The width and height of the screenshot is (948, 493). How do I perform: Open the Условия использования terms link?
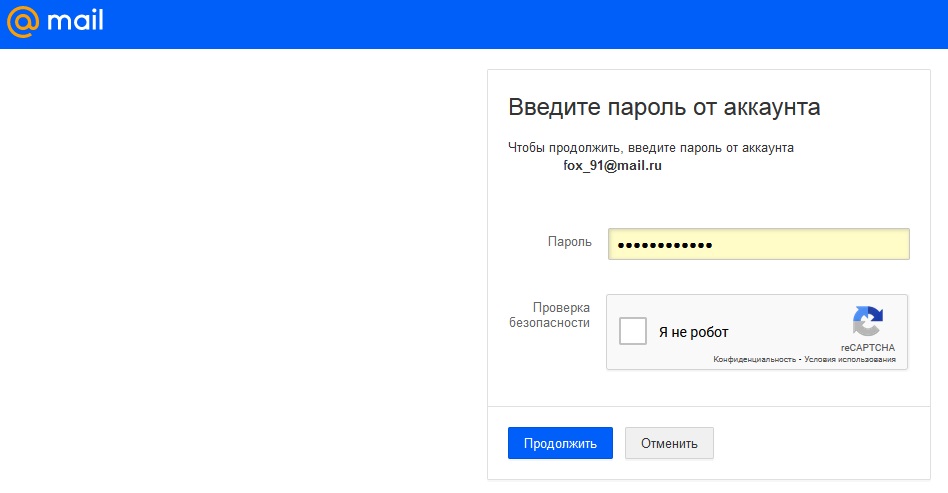[850, 359]
